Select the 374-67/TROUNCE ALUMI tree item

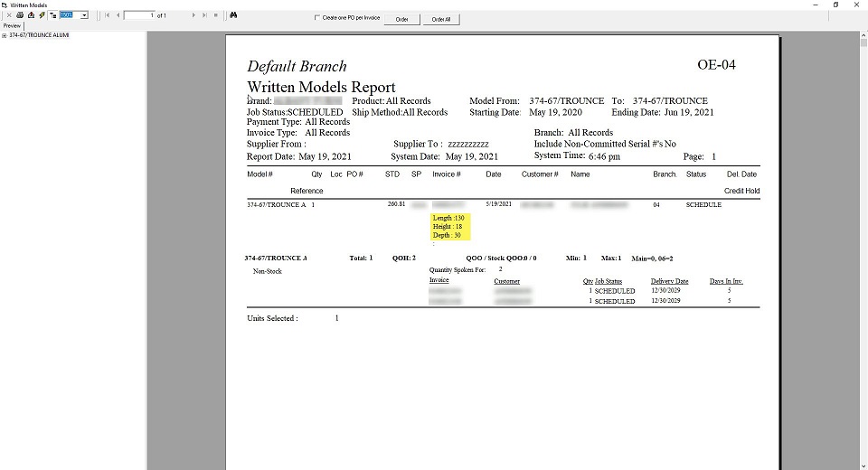tap(39, 35)
